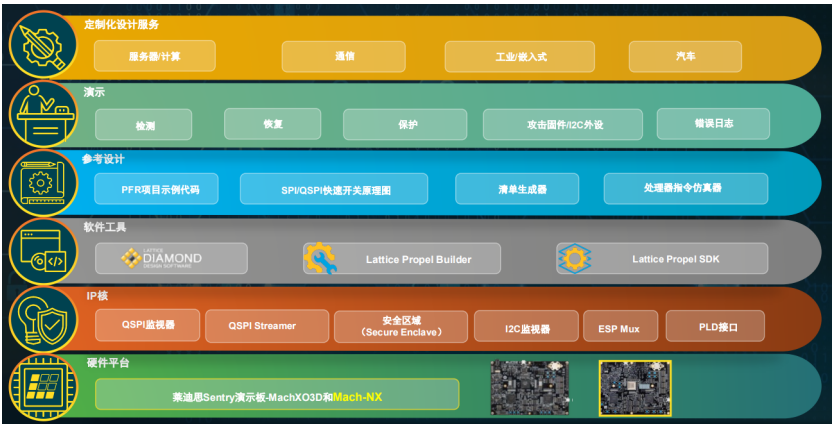835x426 pixels.
Task: Click the PFR项目示例代码 box
Action: (157, 189)
